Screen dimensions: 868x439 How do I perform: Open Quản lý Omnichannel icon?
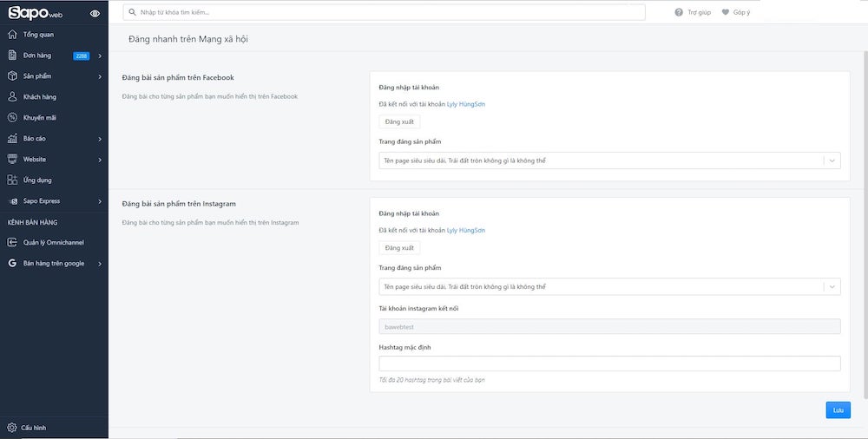coord(12,243)
